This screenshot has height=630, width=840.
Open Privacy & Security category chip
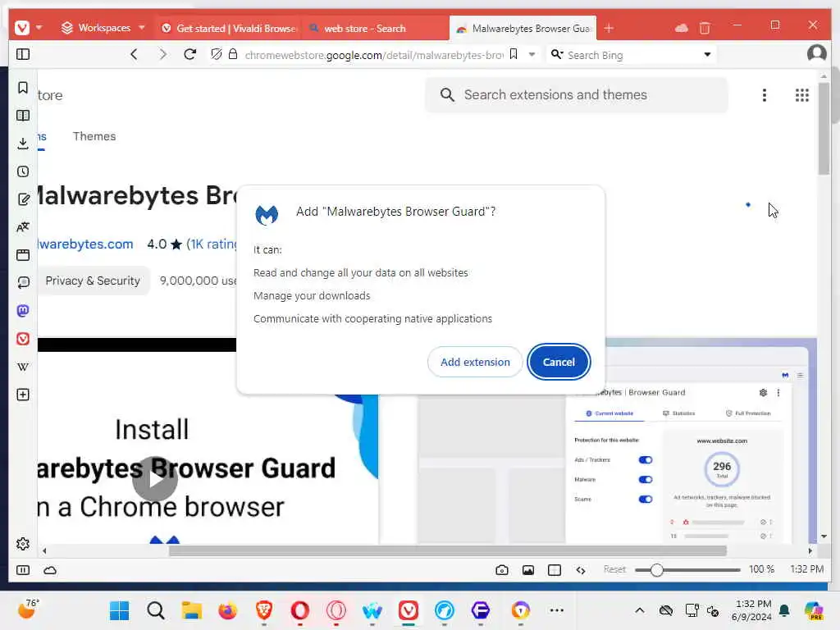click(93, 281)
